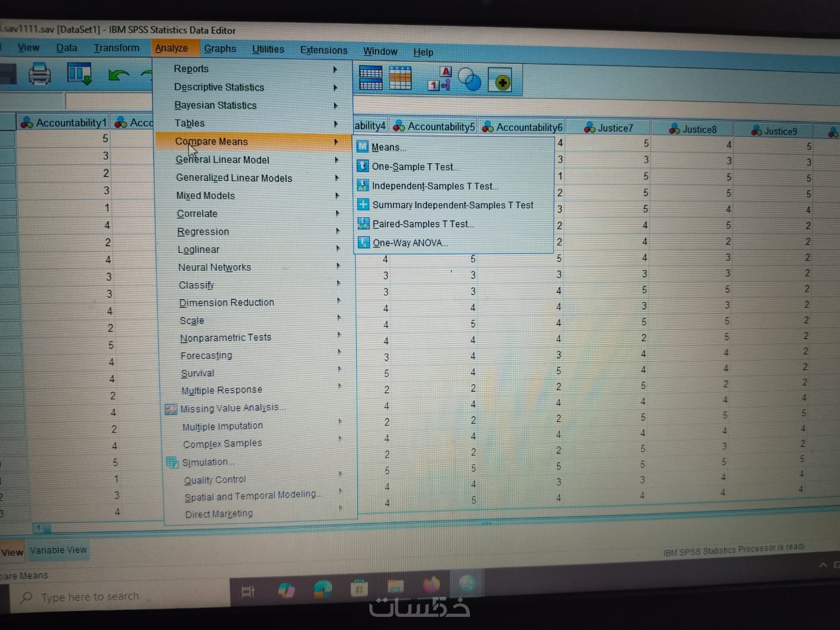Viewport: 840px width, 630px height.
Task: Open Copilot from the taskbar
Action: point(286,591)
